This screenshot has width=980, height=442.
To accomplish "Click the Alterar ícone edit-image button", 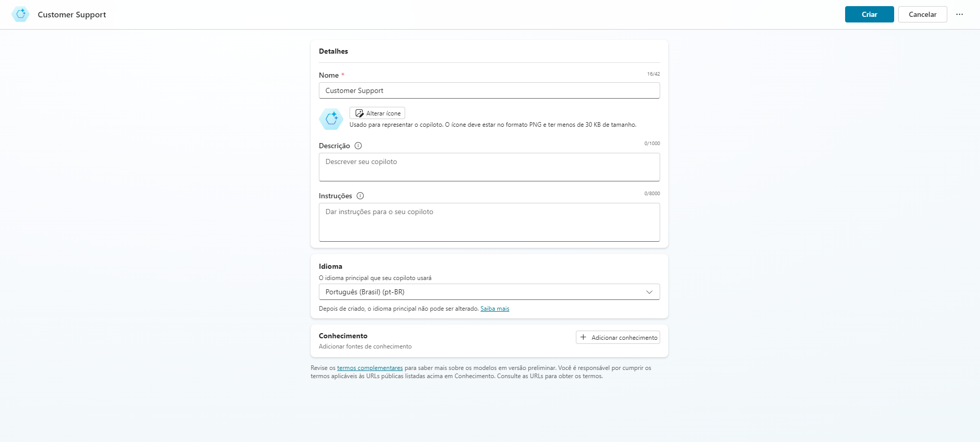I will pyautogui.click(x=377, y=113).
